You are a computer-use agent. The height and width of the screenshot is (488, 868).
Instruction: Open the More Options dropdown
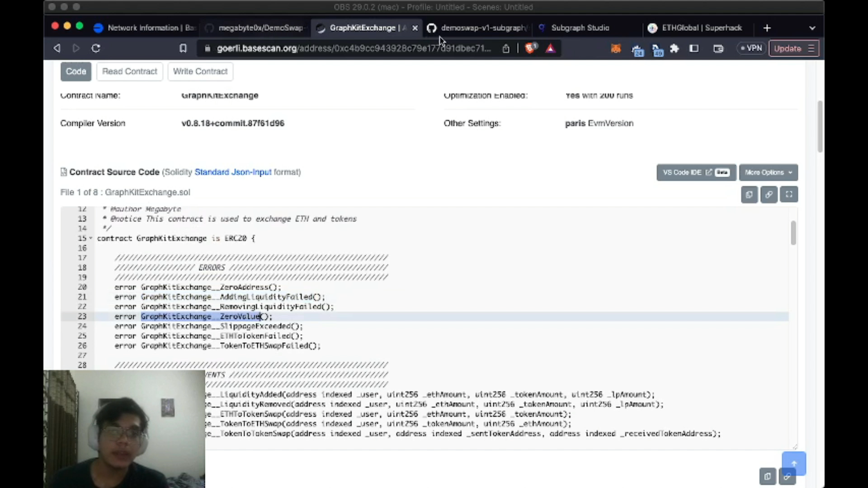pyautogui.click(x=768, y=172)
